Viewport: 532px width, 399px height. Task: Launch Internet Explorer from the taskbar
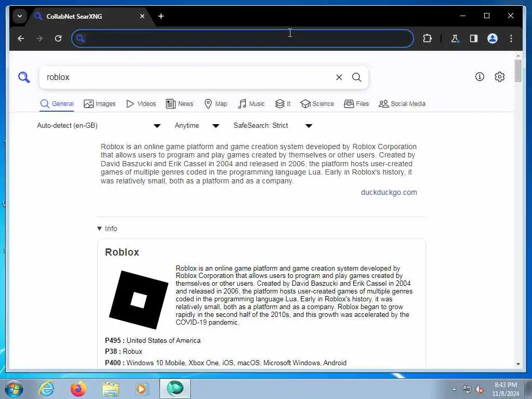click(46, 389)
